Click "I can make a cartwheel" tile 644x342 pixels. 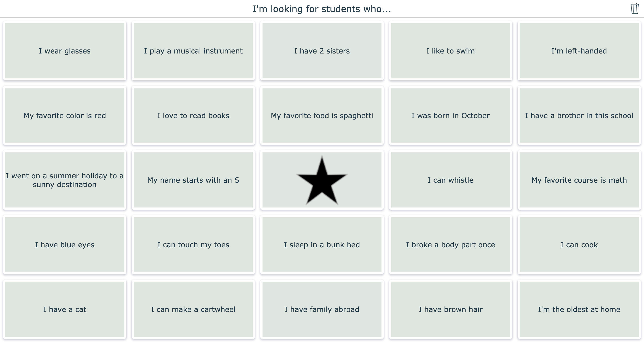pyautogui.click(x=193, y=309)
